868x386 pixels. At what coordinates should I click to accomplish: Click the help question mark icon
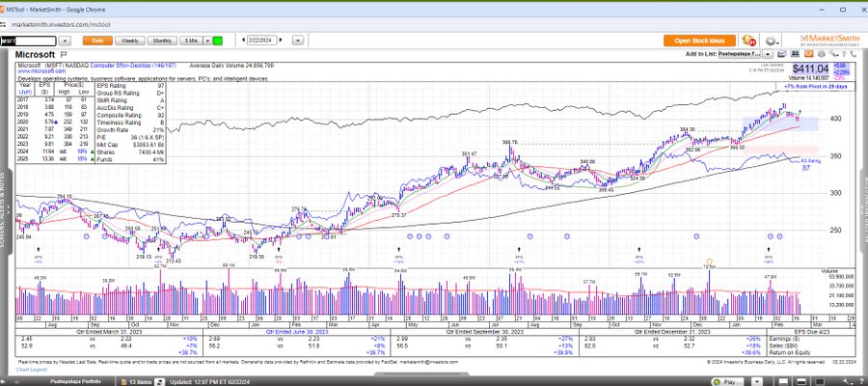[x=844, y=54]
